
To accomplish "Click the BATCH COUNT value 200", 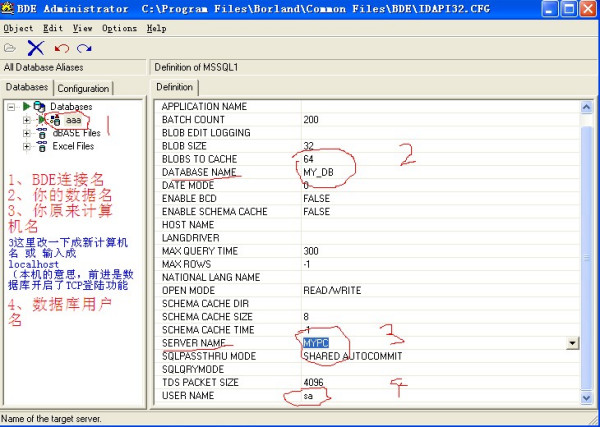I will click(x=311, y=120).
